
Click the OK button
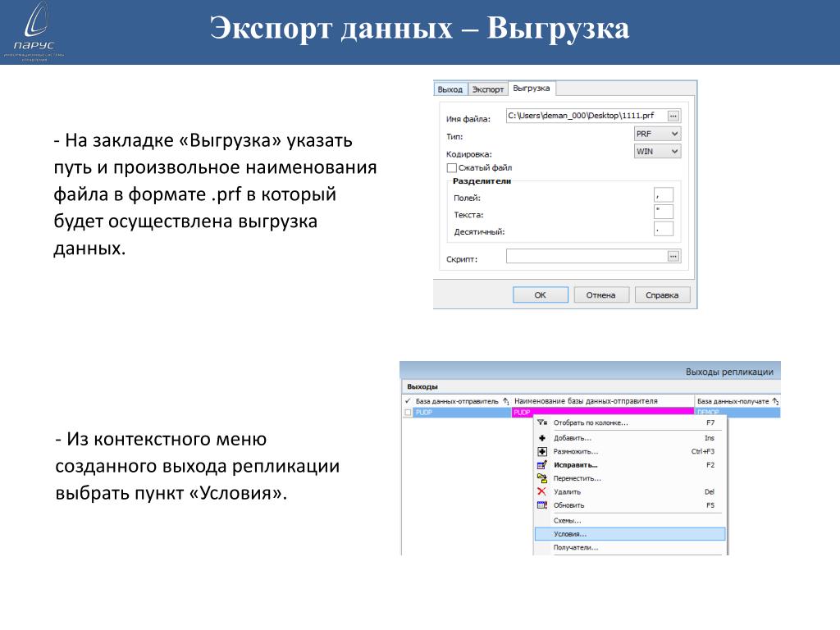pyautogui.click(x=540, y=295)
